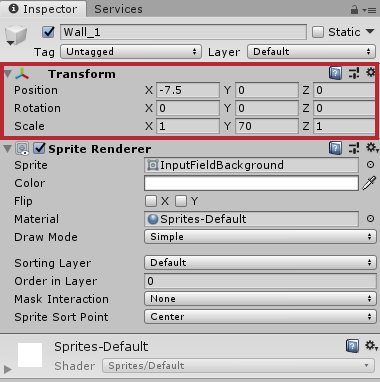The image size is (380, 382).
Task: Click the white Color swatch field
Action: (251, 183)
